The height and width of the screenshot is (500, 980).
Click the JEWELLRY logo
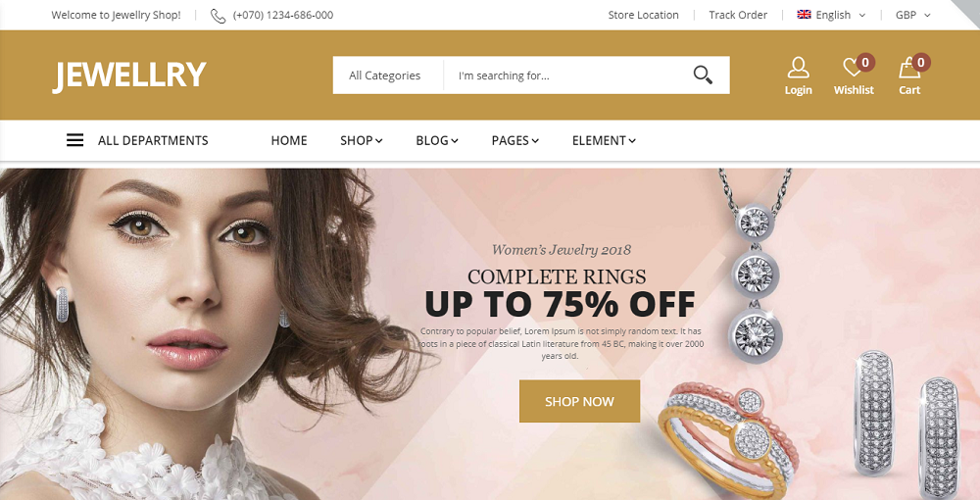coord(129,75)
